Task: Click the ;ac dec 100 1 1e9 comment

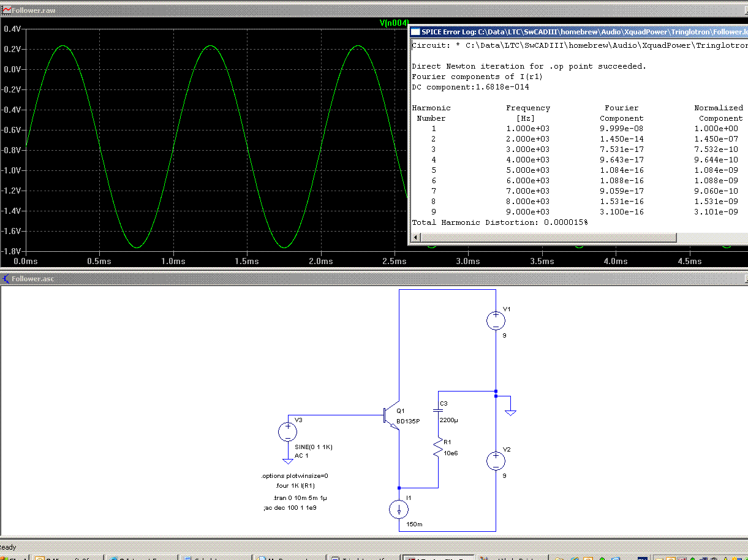Action: [x=290, y=507]
